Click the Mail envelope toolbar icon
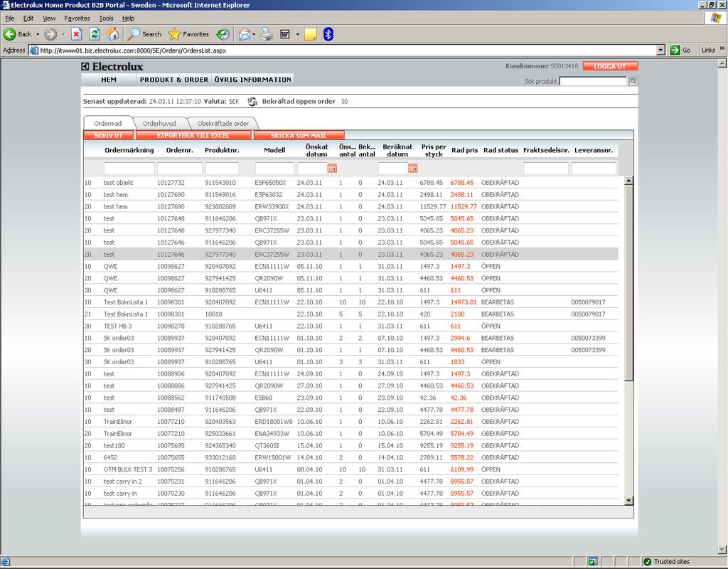The width and height of the screenshot is (728, 569). pyautogui.click(x=245, y=34)
